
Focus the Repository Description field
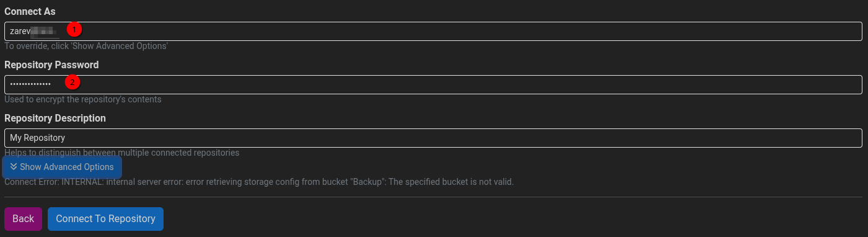click(x=433, y=138)
